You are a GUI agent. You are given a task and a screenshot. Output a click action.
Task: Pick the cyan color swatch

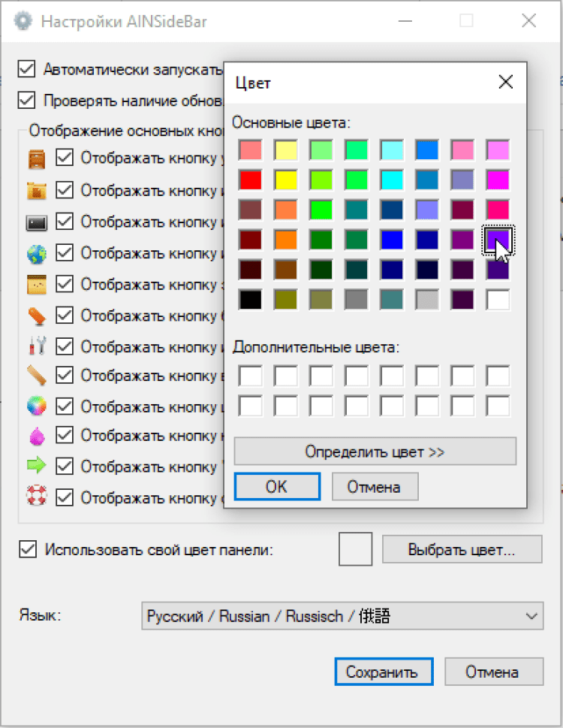[392, 180]
